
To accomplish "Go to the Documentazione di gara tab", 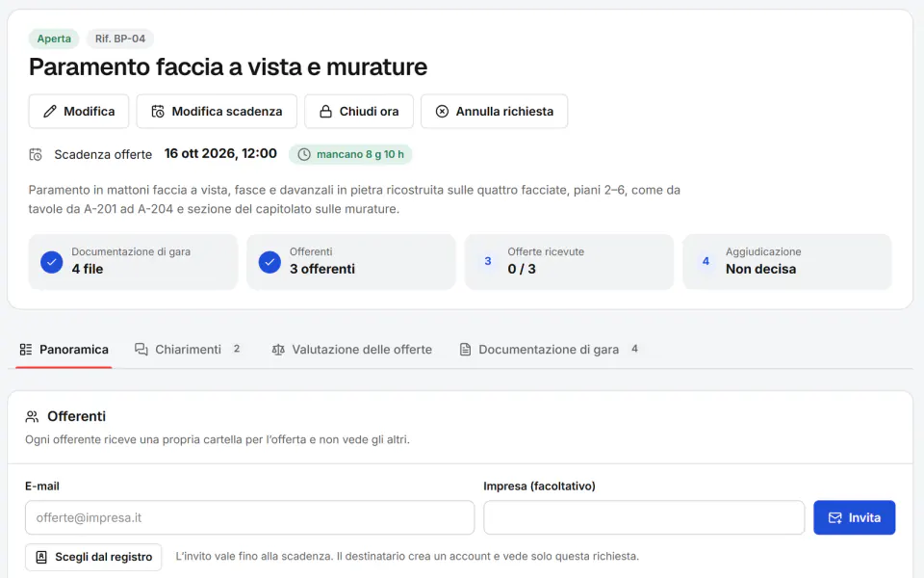I will coord(549,350).
